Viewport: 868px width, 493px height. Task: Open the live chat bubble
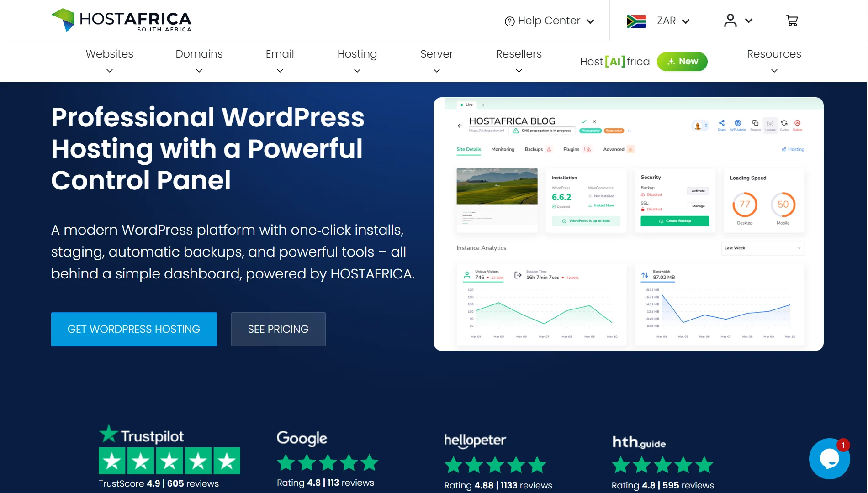[x=829, y=459]
